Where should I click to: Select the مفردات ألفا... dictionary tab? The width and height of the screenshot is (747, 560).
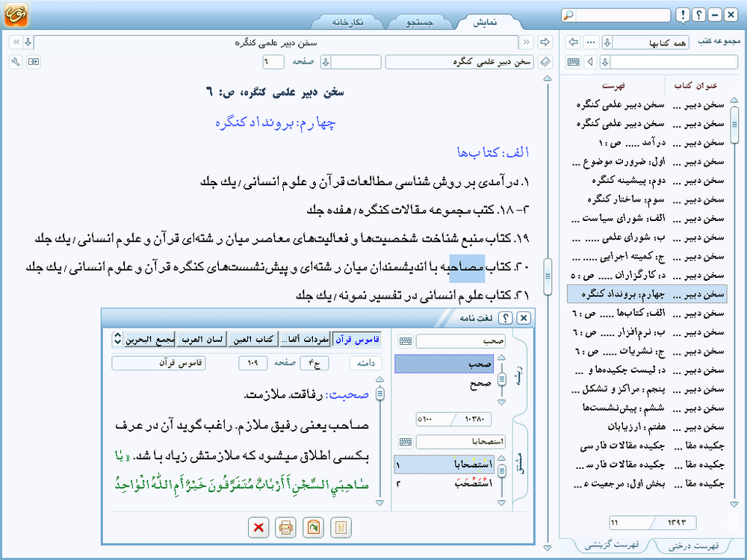click(305, 339)
